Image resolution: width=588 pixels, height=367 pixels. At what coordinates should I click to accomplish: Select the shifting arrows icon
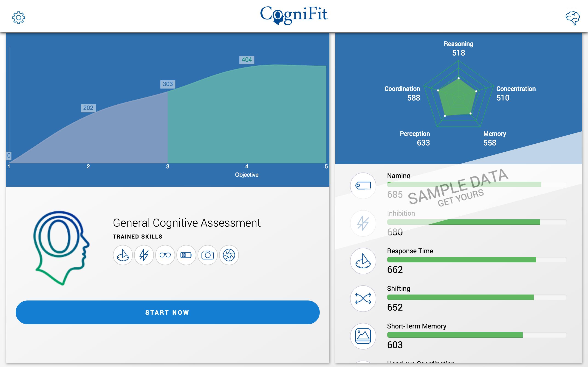point(363,297)
